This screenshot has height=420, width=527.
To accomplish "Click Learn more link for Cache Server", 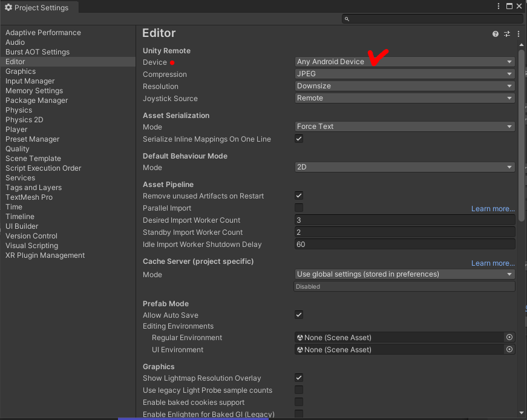I will 493,263.
